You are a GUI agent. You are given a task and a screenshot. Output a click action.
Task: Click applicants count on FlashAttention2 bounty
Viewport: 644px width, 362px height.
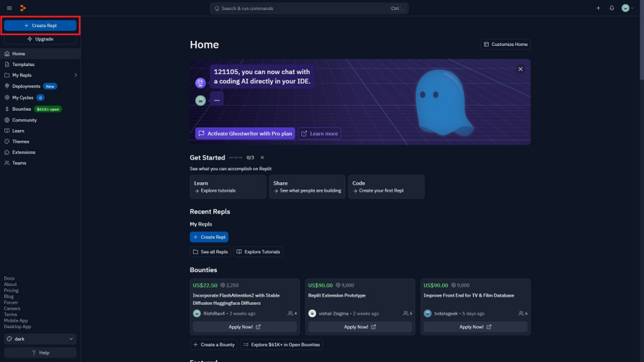[x=292, y=314]
